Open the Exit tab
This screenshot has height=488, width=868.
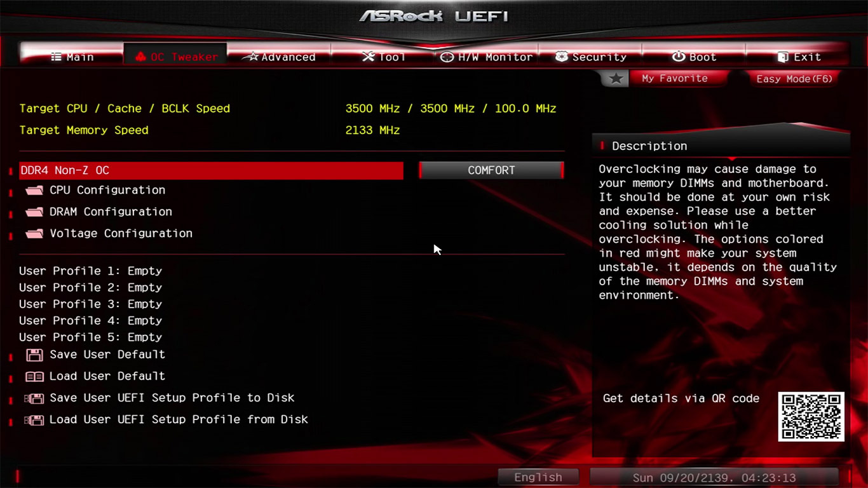798,57
